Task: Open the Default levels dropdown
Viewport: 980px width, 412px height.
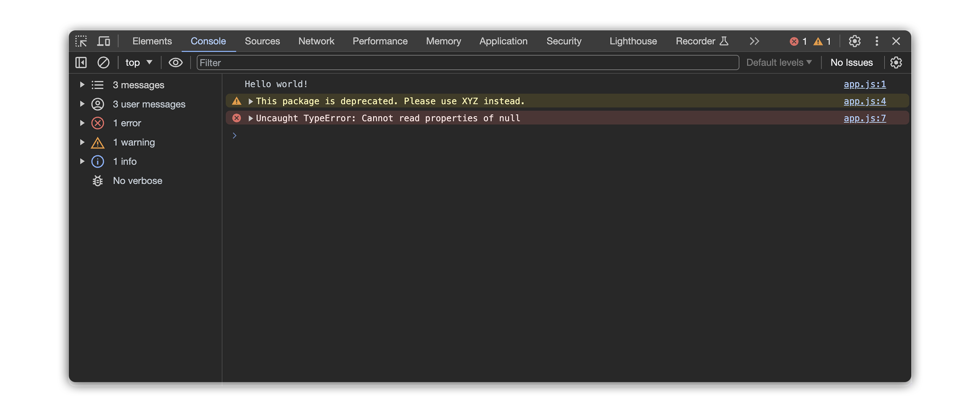Action: (779, 63)
